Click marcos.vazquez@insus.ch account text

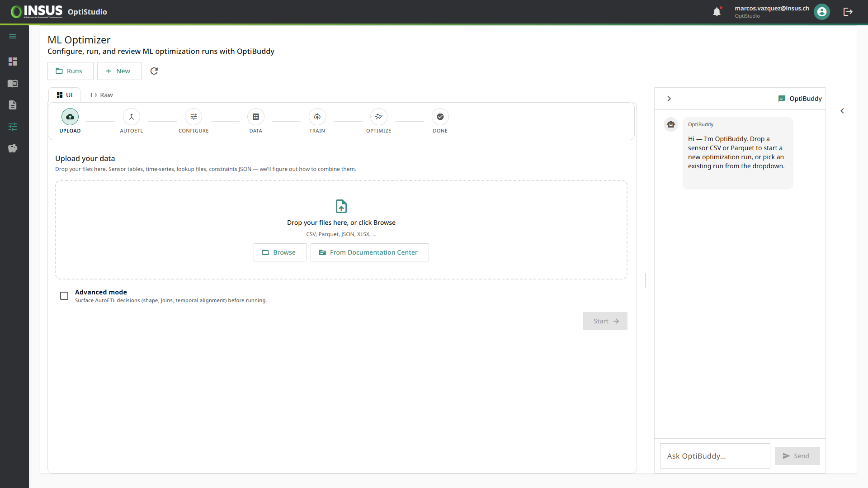(772, 8)
